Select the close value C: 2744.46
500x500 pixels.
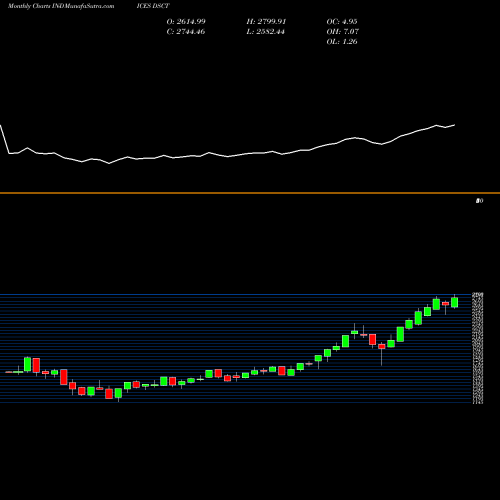(186, 32)
